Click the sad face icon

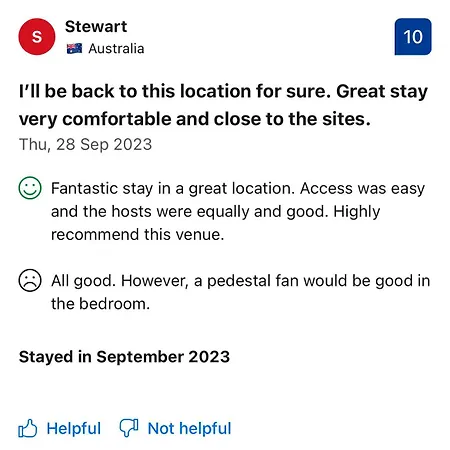(x=30, y=280)
